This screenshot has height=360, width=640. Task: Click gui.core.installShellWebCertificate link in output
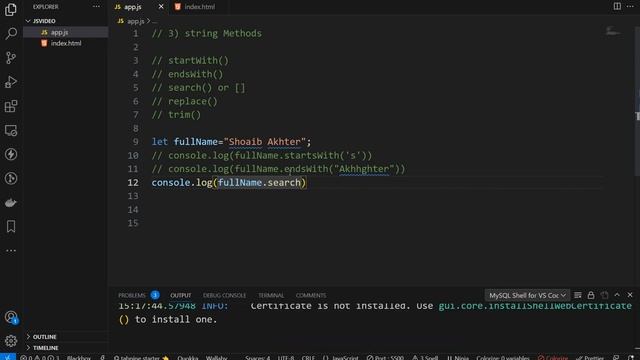(x=535, y=306)
